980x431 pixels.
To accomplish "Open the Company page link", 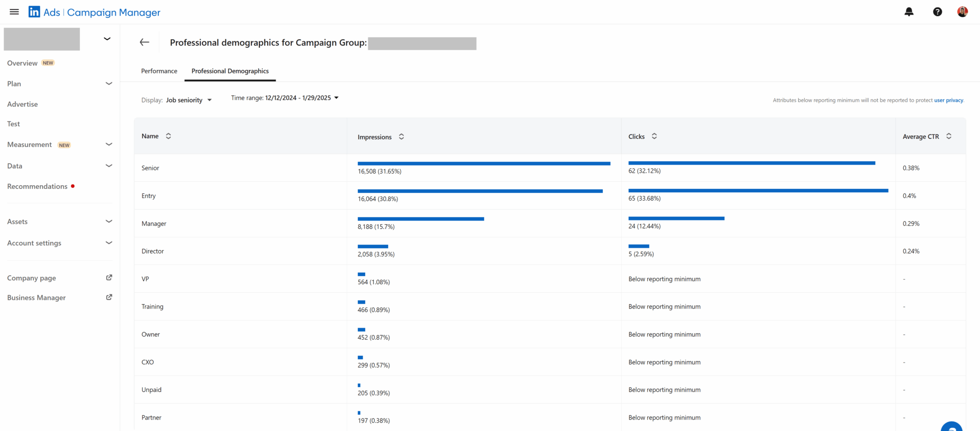I will point(32,278).
